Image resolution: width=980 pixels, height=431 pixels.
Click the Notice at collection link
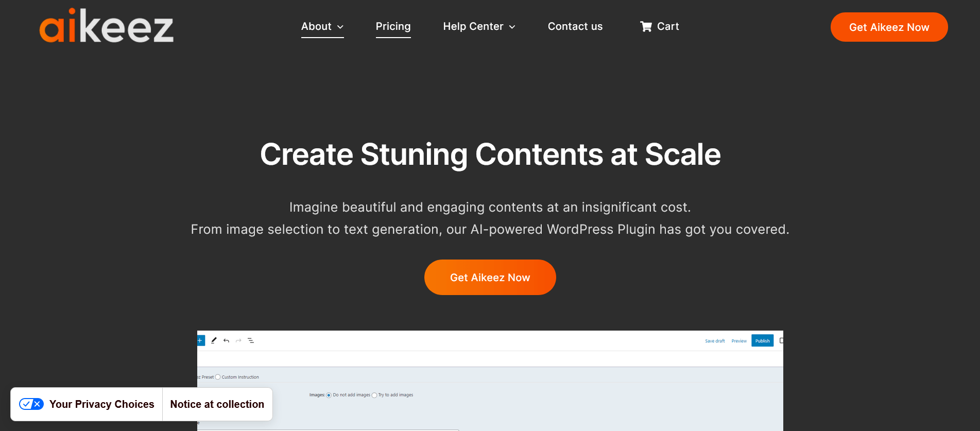[217, 404]
